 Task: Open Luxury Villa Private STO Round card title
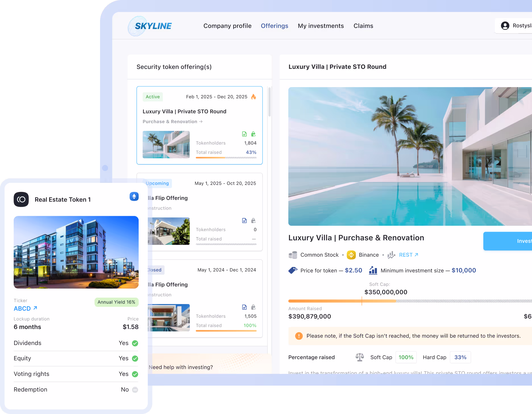point(184,111)
